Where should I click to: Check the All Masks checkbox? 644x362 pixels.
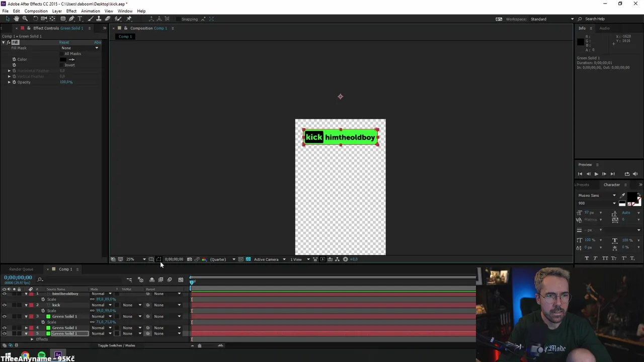(x=62, y=54)
